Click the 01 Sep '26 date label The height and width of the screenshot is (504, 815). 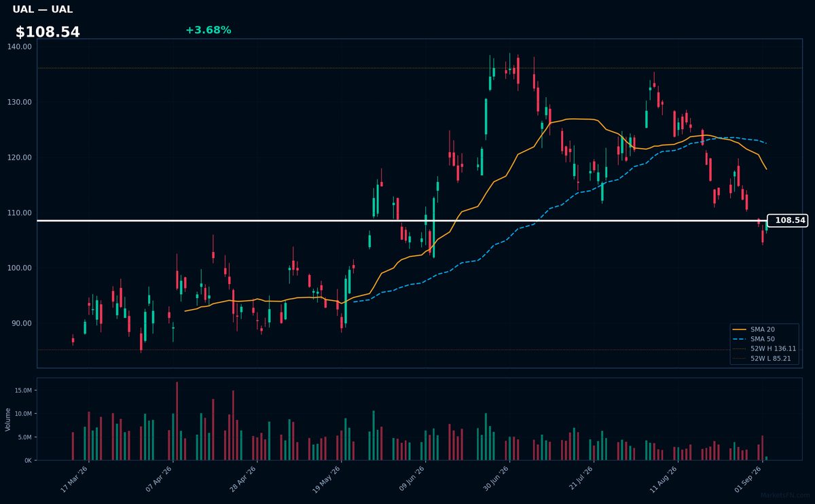pyautogui.click(x=747, y=480)
